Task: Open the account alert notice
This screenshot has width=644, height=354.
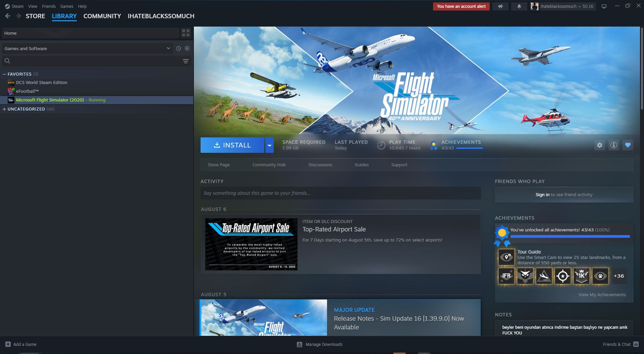Action: click(461, 7)
